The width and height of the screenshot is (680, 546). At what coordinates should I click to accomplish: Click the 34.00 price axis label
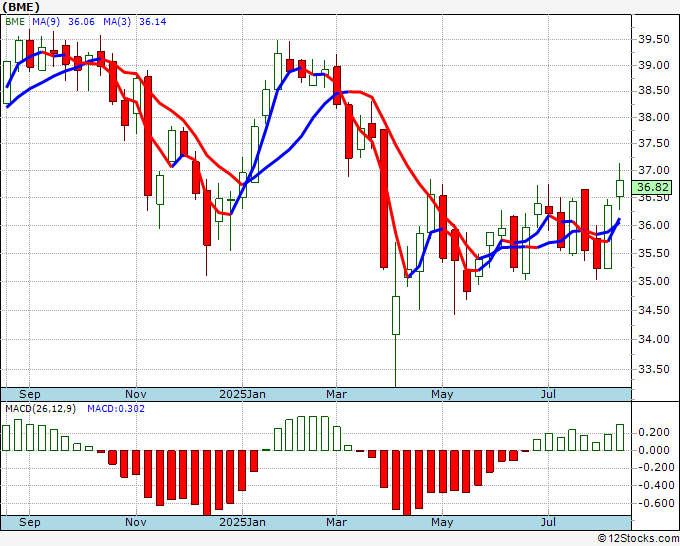654,340
